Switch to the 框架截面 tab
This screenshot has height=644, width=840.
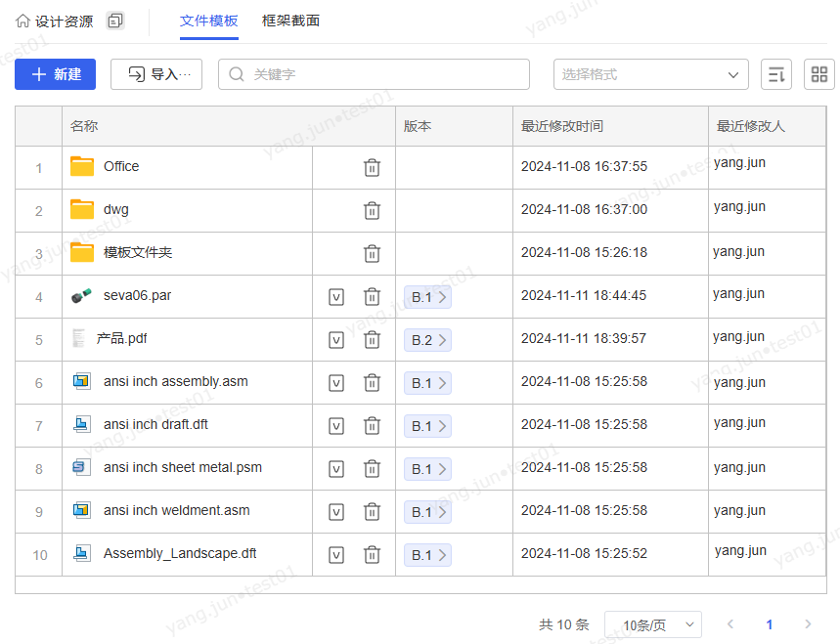(290, 21)
